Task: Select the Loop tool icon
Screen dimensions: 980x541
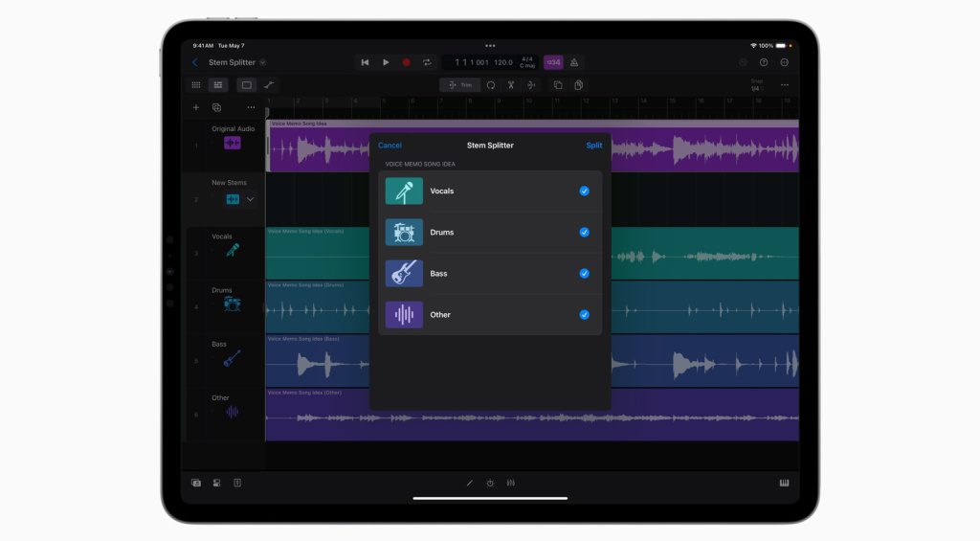Action: (x=491, y=85)
